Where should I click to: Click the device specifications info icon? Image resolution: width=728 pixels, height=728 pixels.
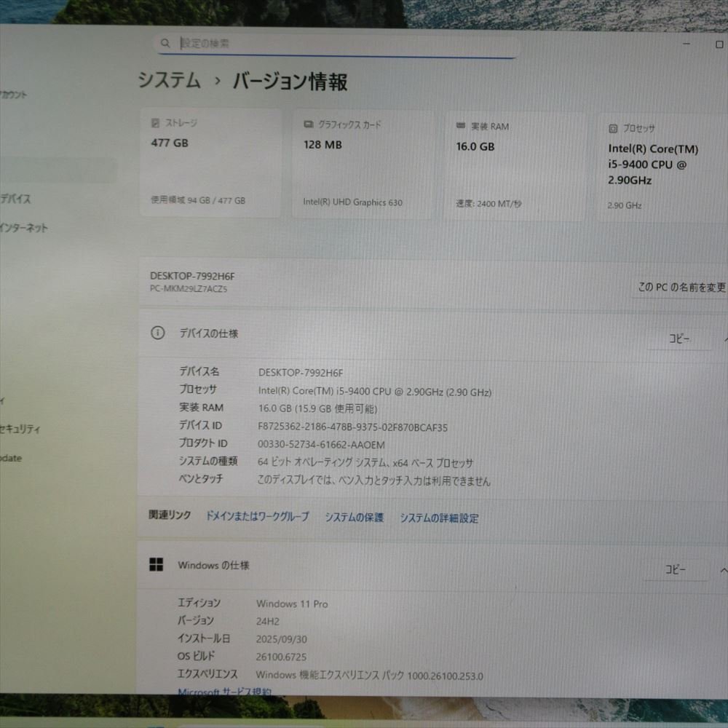tap(158, 333)
